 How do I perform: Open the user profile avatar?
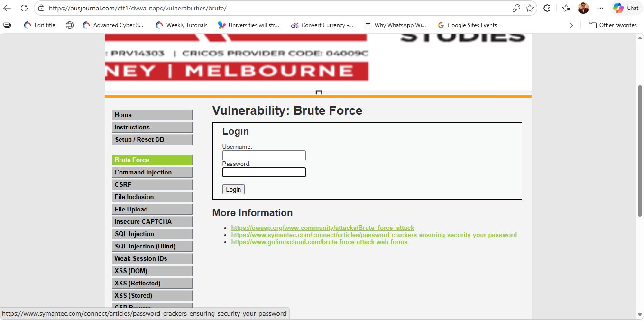pos(583,8)
